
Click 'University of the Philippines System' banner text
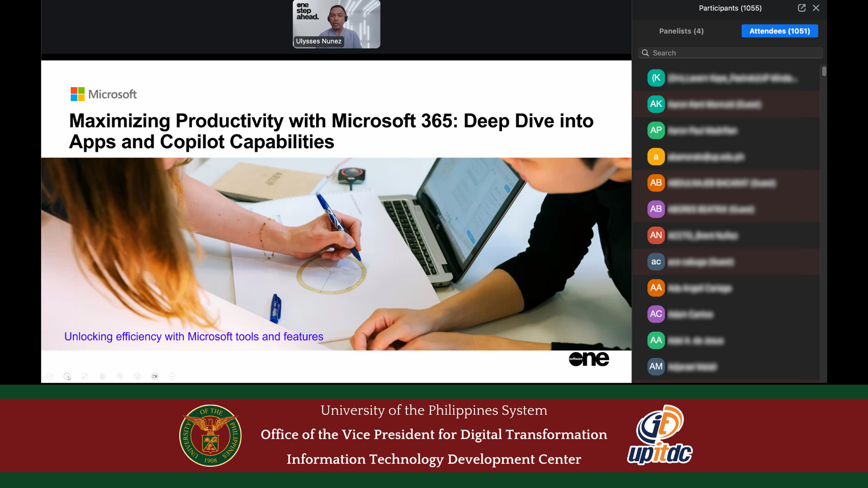(434, 410)
